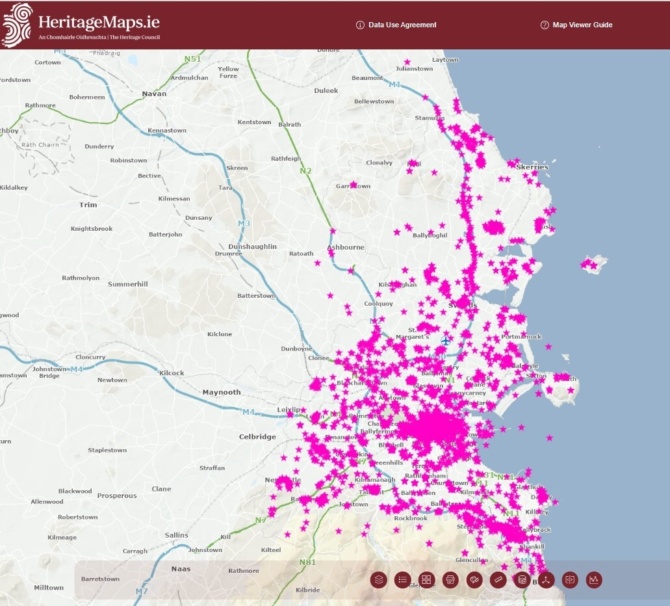
Task: Click the Print tool in the bottom toolbar
Action: pyautogui.click(x=450, y=580)
